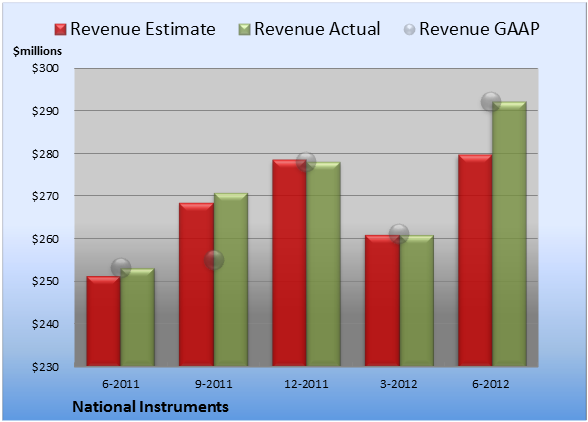Select the red estimate bar for 6-2012
Viewport: 588px width, 422px height.
coord(475,260)
